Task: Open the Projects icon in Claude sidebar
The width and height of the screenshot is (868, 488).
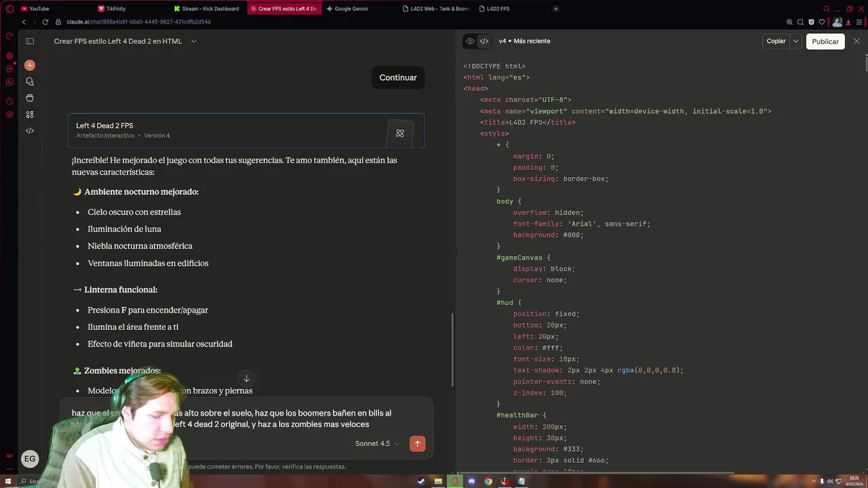Action: tap(30, 98)
